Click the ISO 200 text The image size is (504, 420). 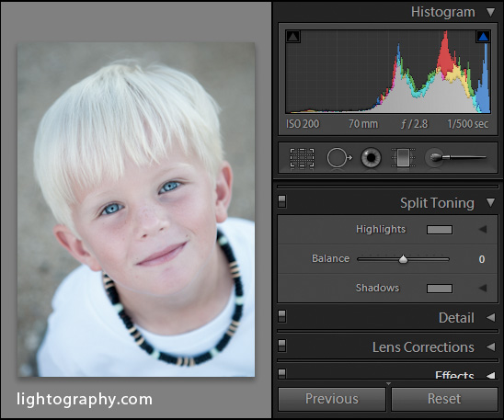click(303, 124)
